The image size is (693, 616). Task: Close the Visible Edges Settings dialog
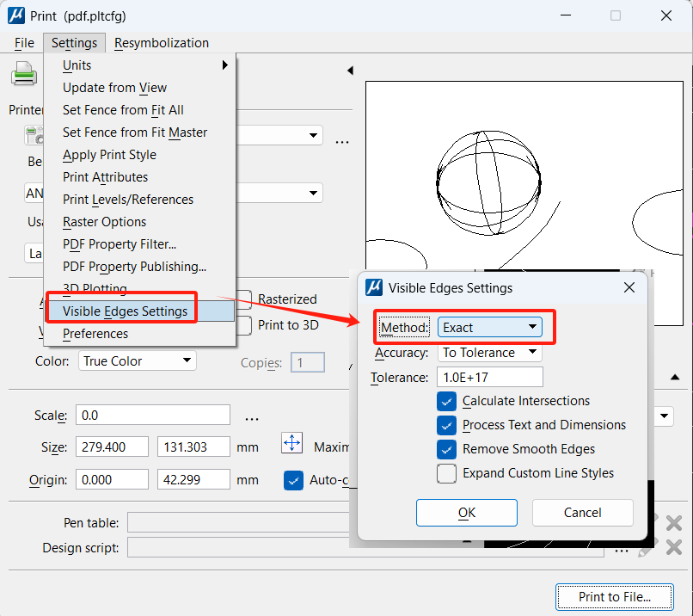[629, 288]
